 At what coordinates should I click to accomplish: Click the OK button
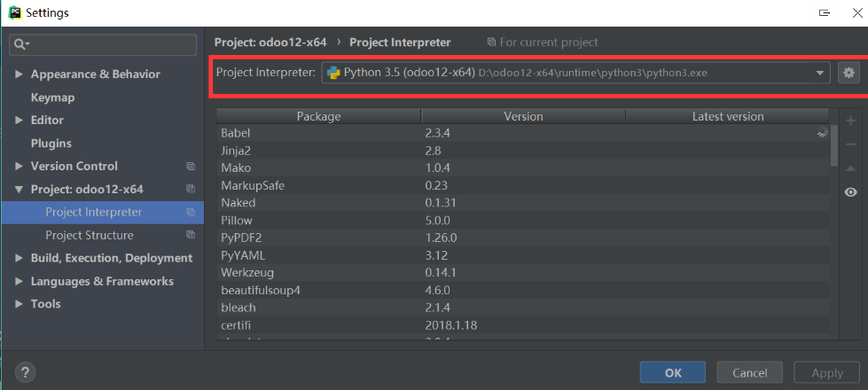[x=673, y=373]
